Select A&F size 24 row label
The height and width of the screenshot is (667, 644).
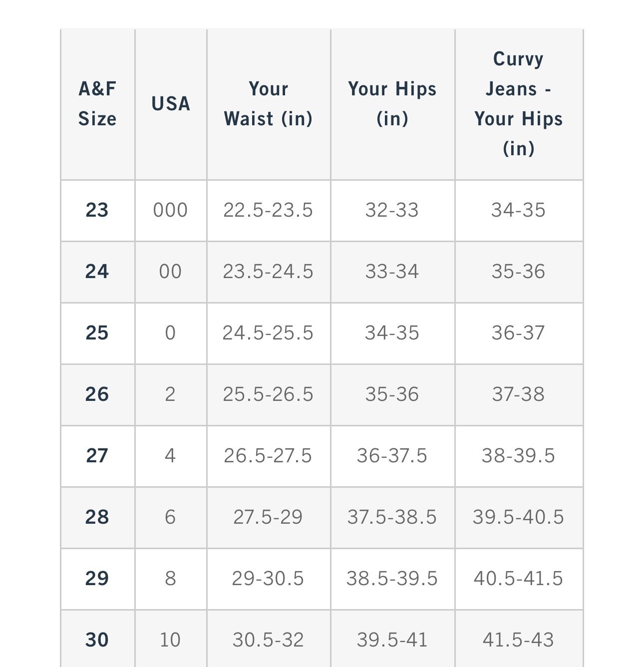coord(97,272)
